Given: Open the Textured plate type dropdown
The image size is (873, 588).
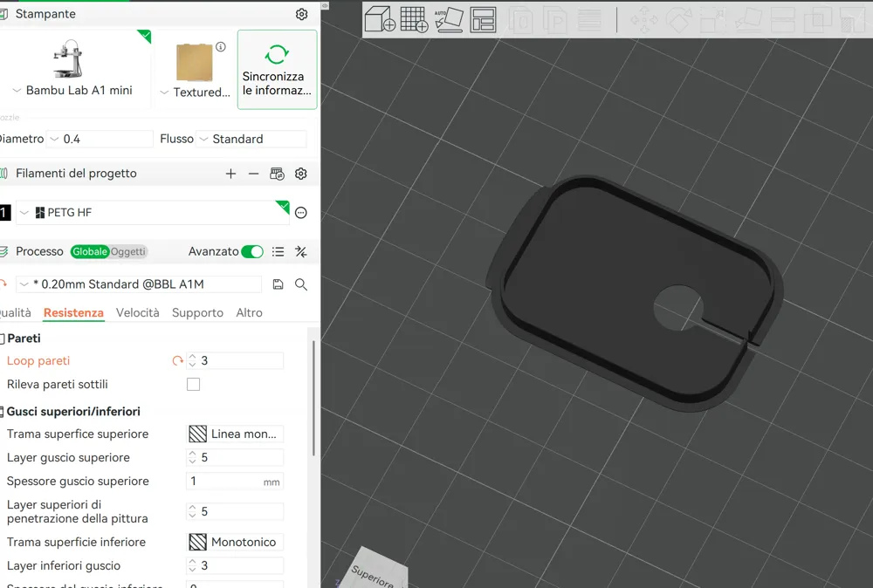Looking at the screenshot, I should tap(195, 92).
